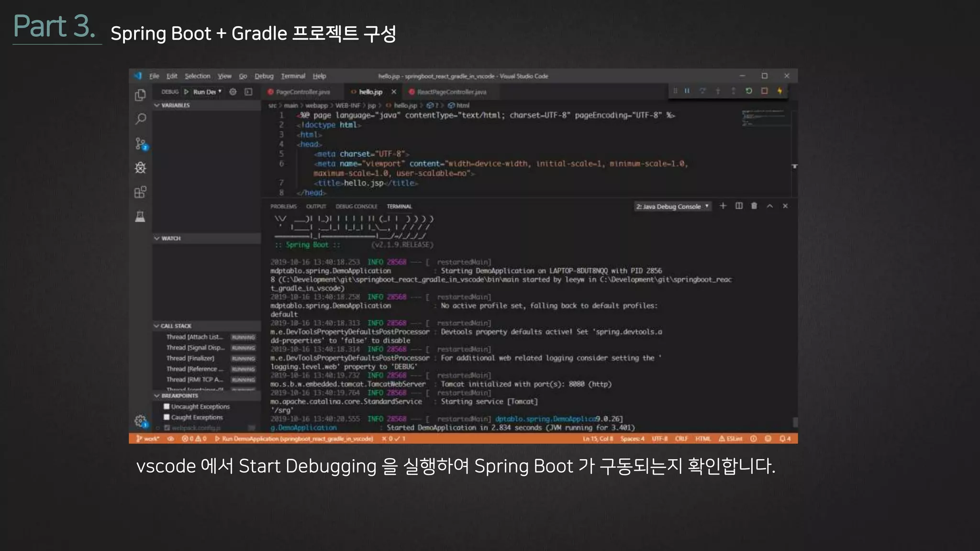Click the eye icon in status bar
This screenshot has width=980, height=551.
(170, 438)
